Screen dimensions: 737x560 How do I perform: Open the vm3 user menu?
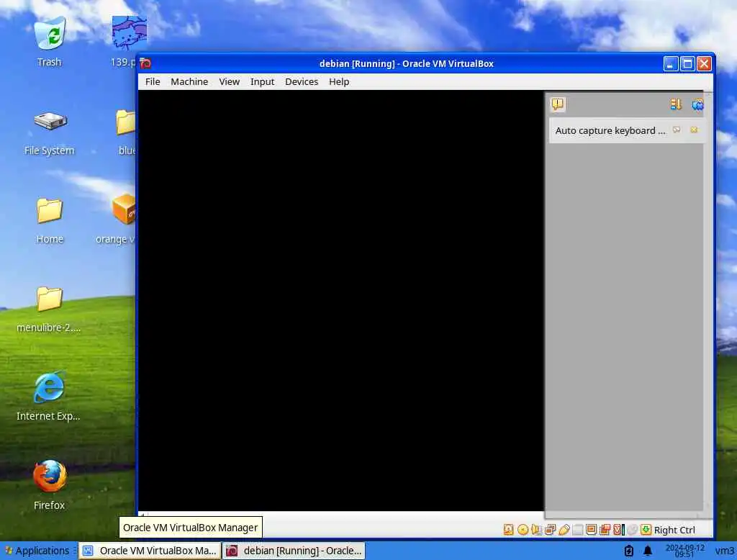tap(724, 550)
